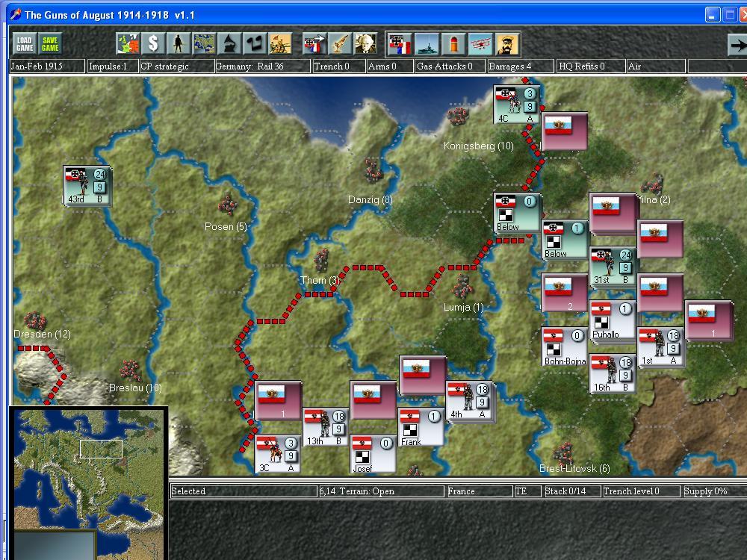This screenshot has width=747, height=560.
Task: Select the Russian counter labeled 2
Action: pos(565,293)
